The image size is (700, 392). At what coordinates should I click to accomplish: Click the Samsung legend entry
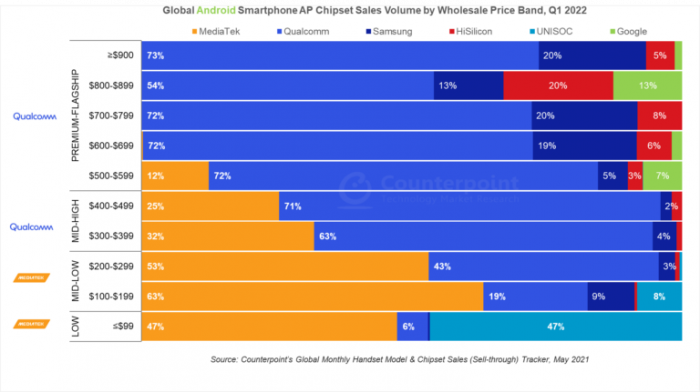(x=389, y=32)
